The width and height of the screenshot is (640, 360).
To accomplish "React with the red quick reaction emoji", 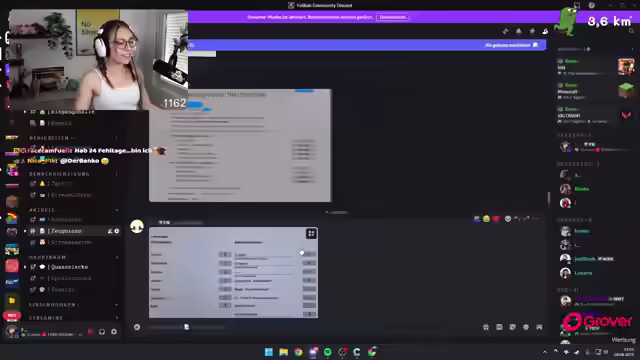I will pos(496,219).
